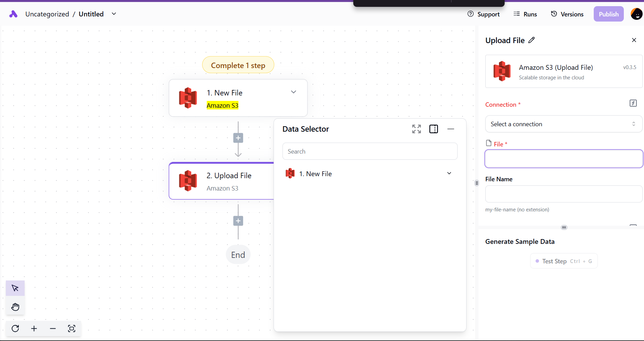Select the pointer selection tool
644x341 pixels.
(15, 288)
